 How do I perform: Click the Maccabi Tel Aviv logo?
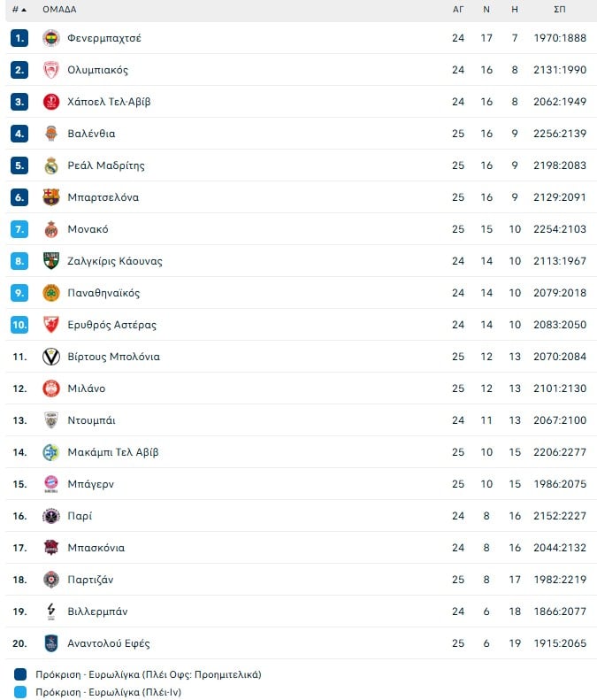click(x=51, y=452)
